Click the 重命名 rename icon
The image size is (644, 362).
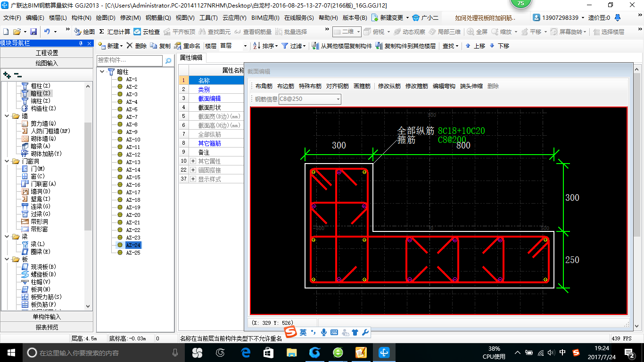pyautogui.click(x=178, y=46)
